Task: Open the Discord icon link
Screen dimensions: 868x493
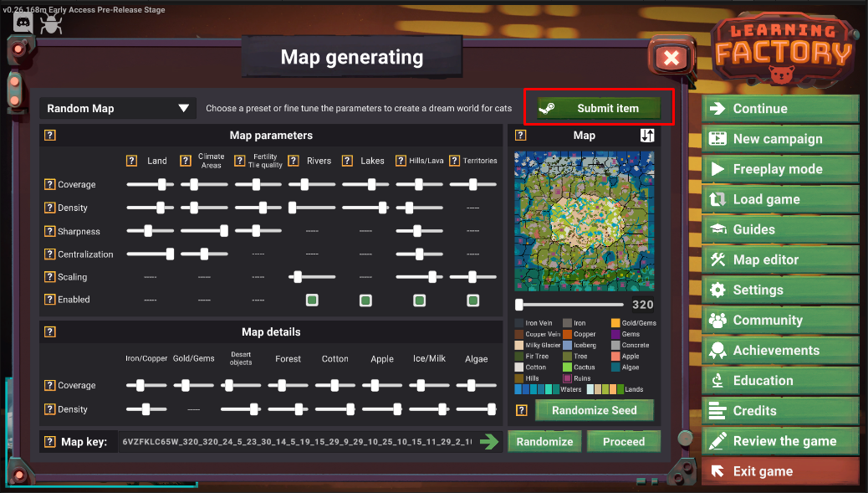Action: (x=23, y=23)
